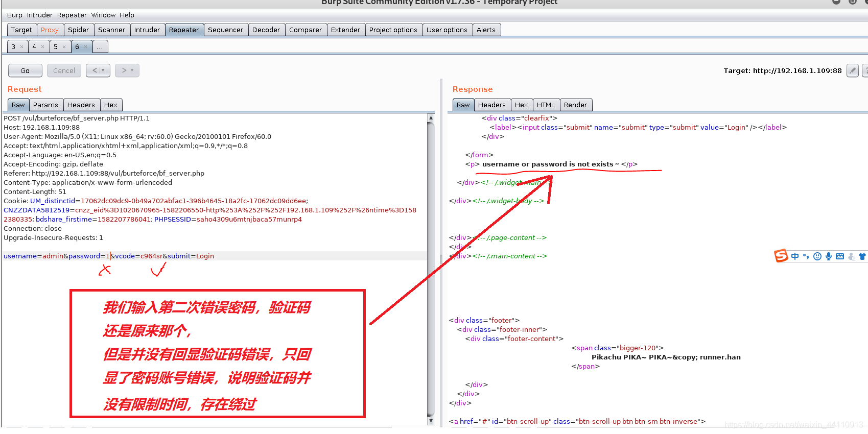Go forward in request history
This screenshot has height=434, width=868.
123,70
